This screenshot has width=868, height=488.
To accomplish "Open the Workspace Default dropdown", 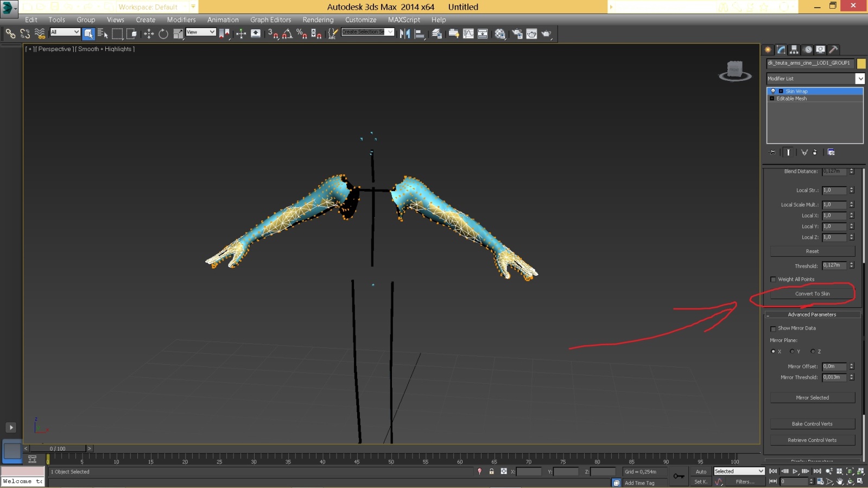I will pyautogui.click(x=157, y=7).
